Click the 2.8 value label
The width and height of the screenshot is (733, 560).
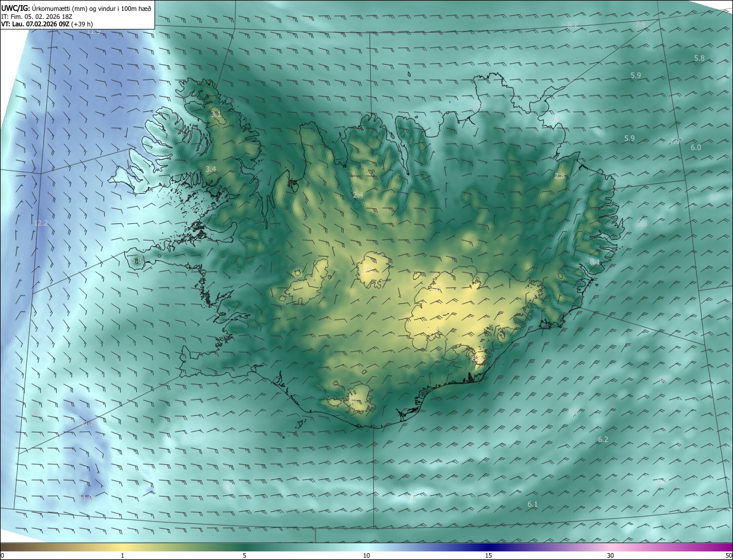click(x=559, y=176)
